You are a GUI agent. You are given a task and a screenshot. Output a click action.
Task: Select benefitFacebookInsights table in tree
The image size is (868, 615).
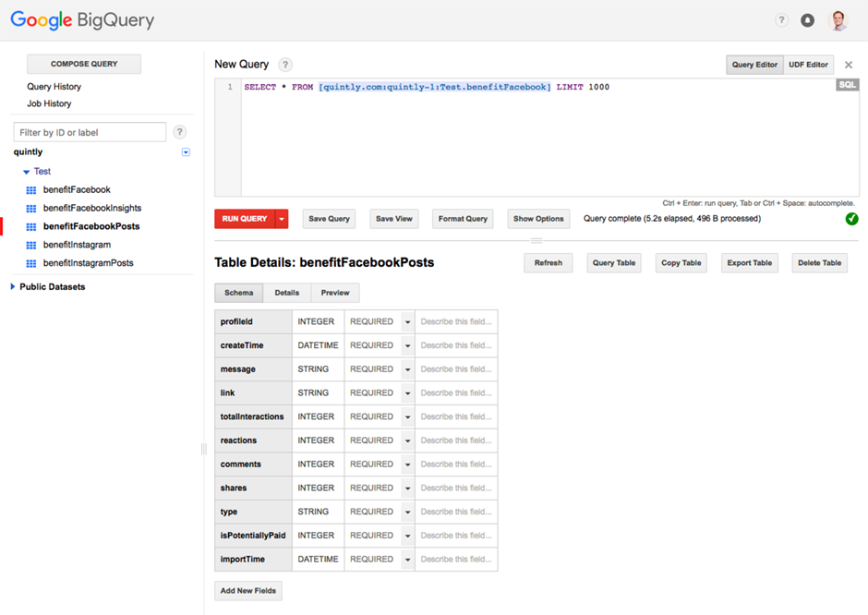pos(92,208)
